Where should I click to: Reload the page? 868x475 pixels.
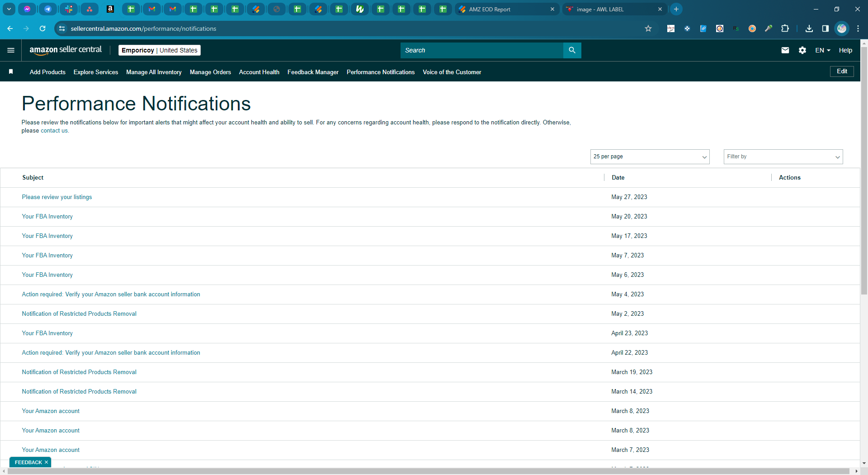(42, 28)
